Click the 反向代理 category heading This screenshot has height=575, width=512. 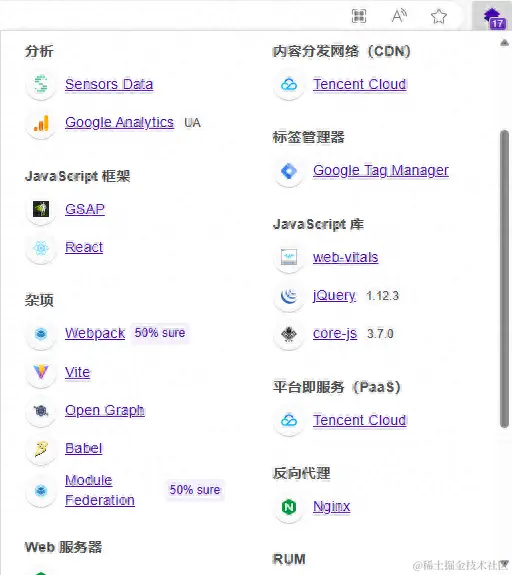(x=301, y=473)
